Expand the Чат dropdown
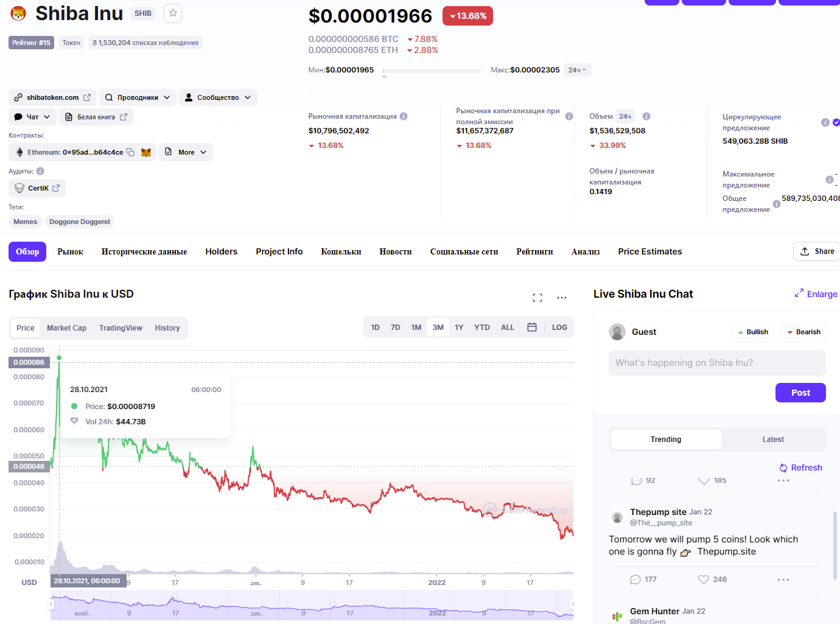This screenshot has width=840, height=624. tap(32, 117)
